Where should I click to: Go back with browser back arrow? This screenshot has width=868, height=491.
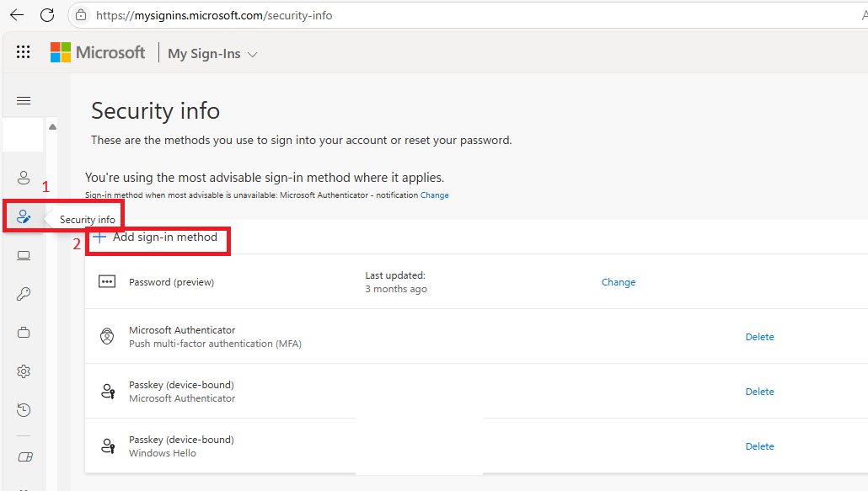(x=17, y=15)
